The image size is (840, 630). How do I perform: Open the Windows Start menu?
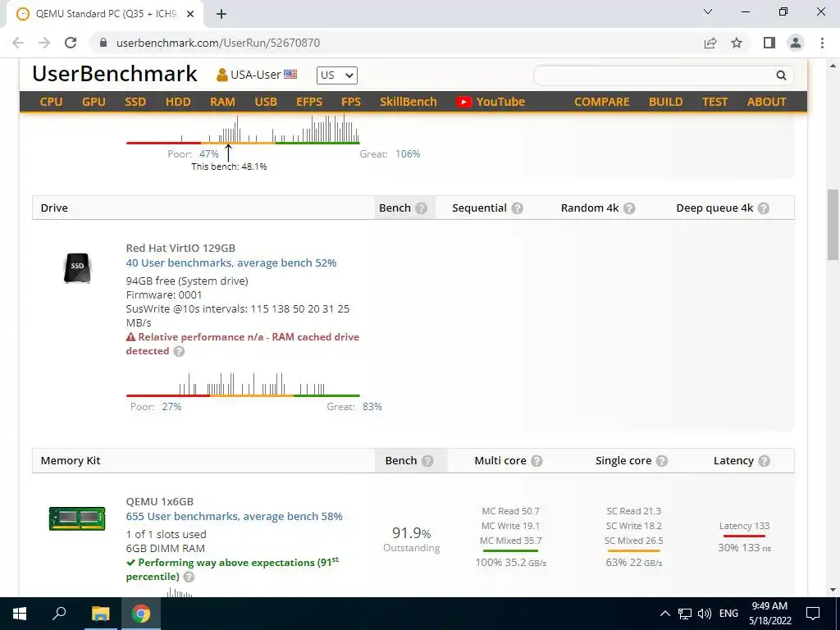click(20, 614)
